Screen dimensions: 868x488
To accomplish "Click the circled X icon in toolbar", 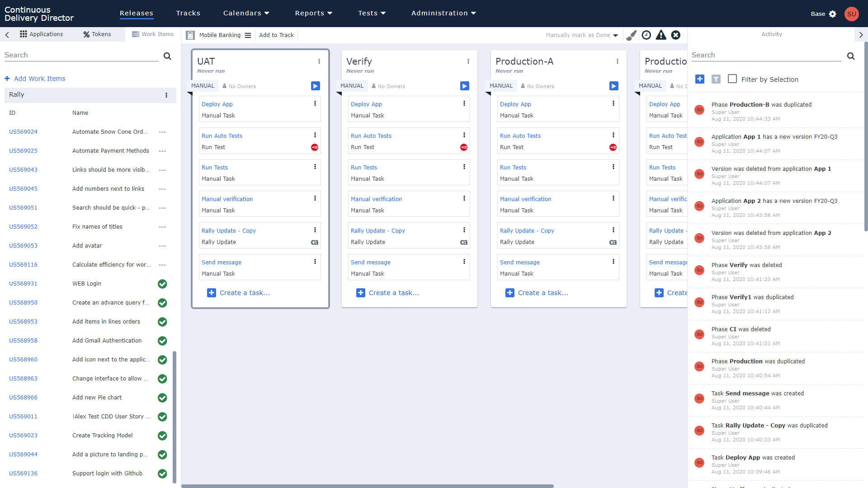I will pyautogui.click(x=676, y=35).
